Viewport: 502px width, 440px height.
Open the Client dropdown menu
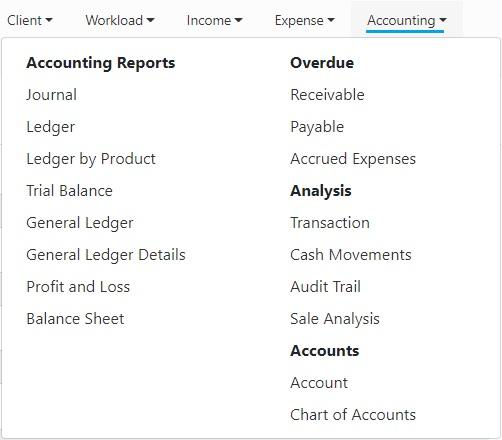click(x=30, y=20)
